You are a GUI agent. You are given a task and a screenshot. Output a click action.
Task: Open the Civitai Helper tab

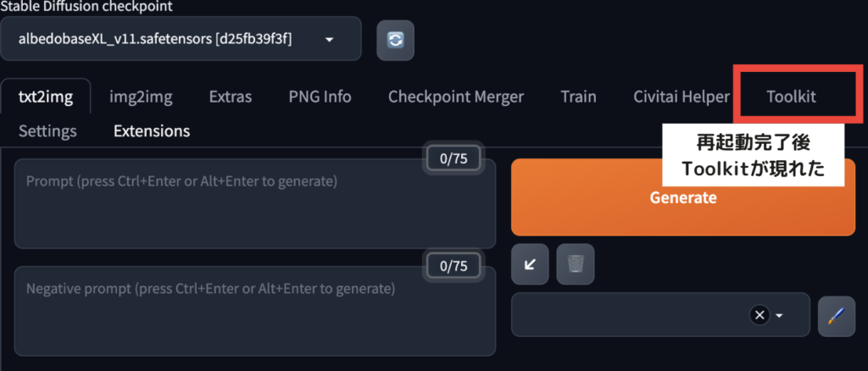(x=682, y=97)
